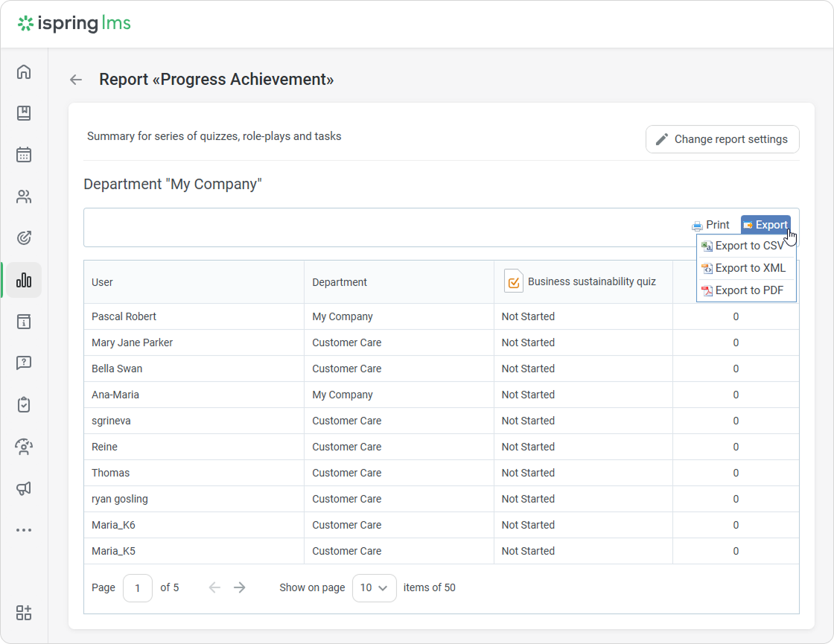Image resolution: width=834 pixels, height=644 pixels.
Task: Click the clipboard checkmark tasks icon
Action: point(24,405)
